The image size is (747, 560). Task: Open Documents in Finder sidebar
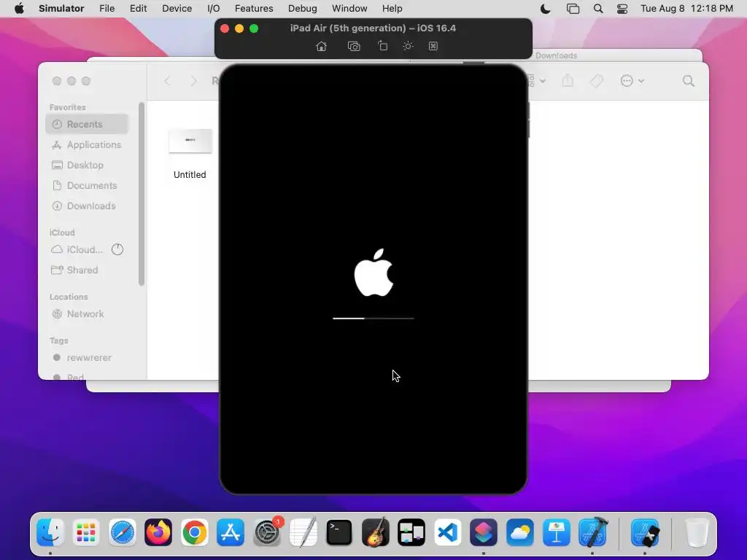(x=88, y=186)
